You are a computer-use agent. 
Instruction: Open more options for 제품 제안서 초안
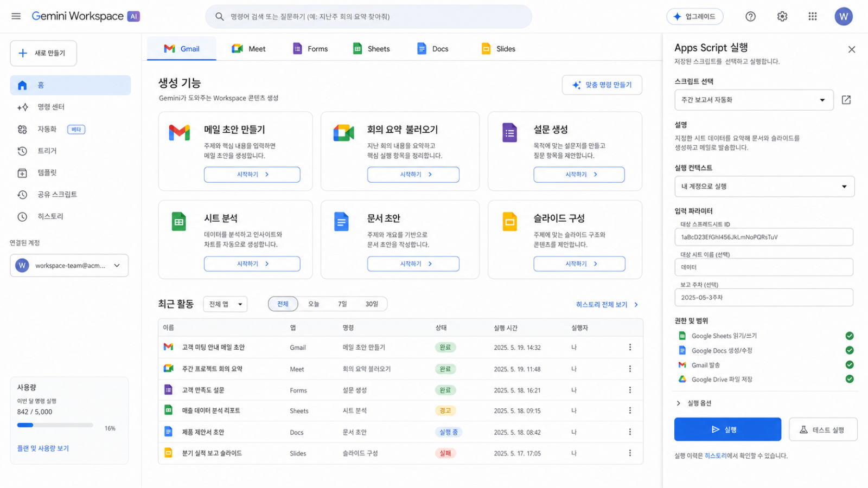tap(630, 432)
